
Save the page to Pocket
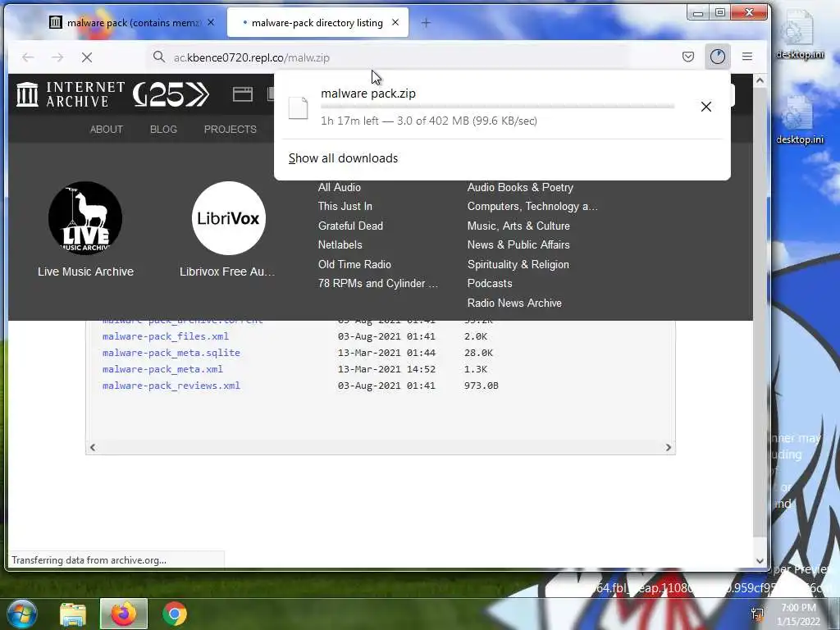pyautogui.click(x=688, y=57)
